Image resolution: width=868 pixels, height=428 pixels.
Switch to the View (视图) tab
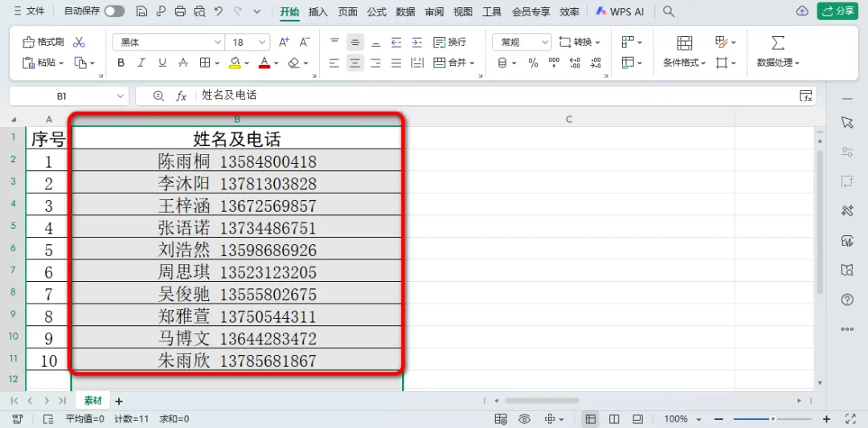[x=463, y=11]
